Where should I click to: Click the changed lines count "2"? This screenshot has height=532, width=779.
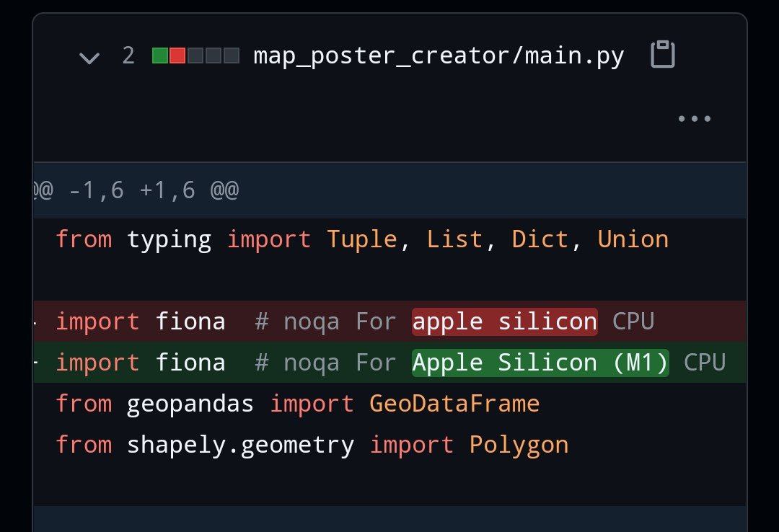click(x=128, y=56)
